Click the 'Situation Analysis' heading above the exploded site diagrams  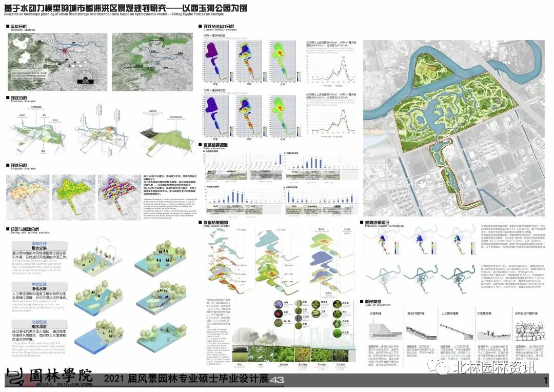coord(23,102)
